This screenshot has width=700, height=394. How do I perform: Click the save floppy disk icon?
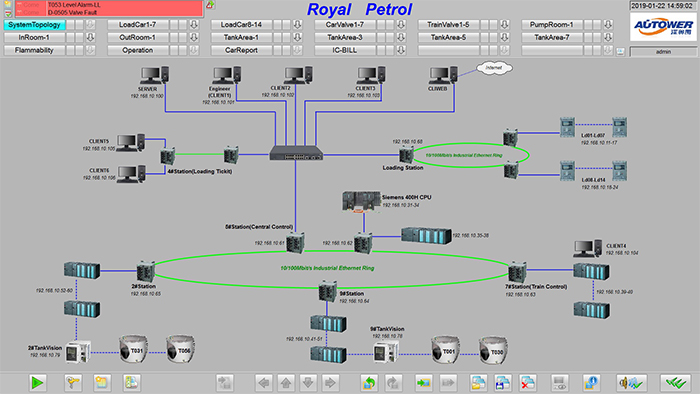point(503,382)
